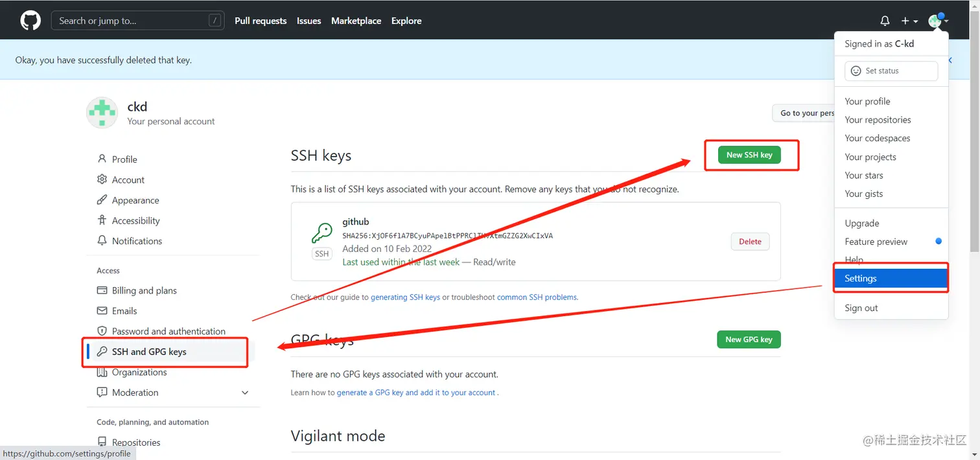
Task: Select Settings in user menu
Action: point(891,279)
